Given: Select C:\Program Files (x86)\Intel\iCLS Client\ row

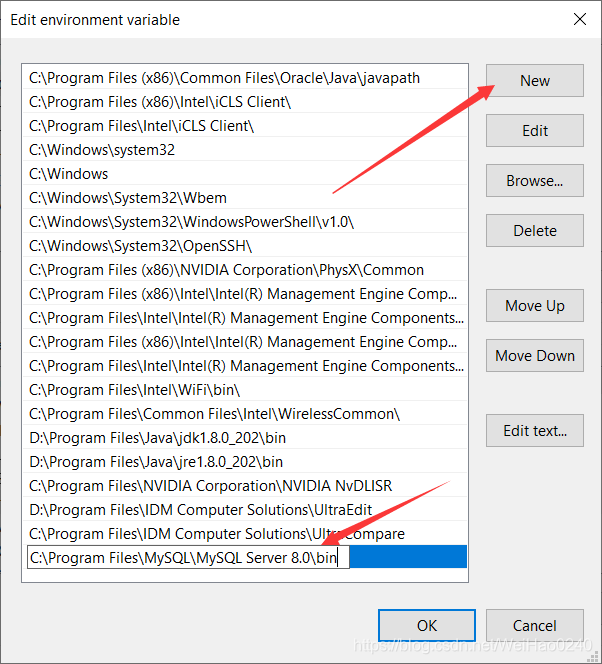Looking at the screenshot, I should (x=245, y=102).
